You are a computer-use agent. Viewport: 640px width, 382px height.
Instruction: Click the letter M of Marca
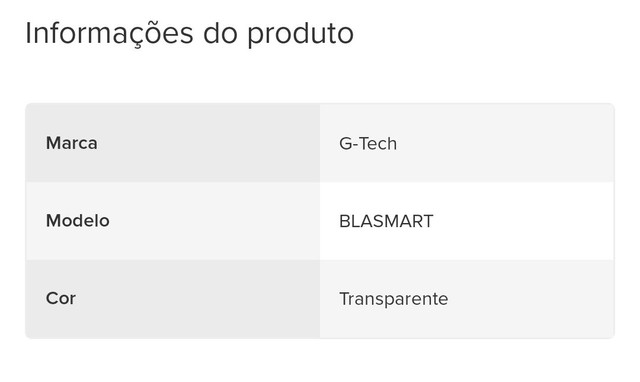pyautogui.click(x=53, y=143)
